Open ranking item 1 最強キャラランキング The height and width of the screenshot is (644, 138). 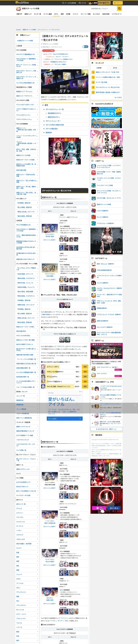coord(107,72)
